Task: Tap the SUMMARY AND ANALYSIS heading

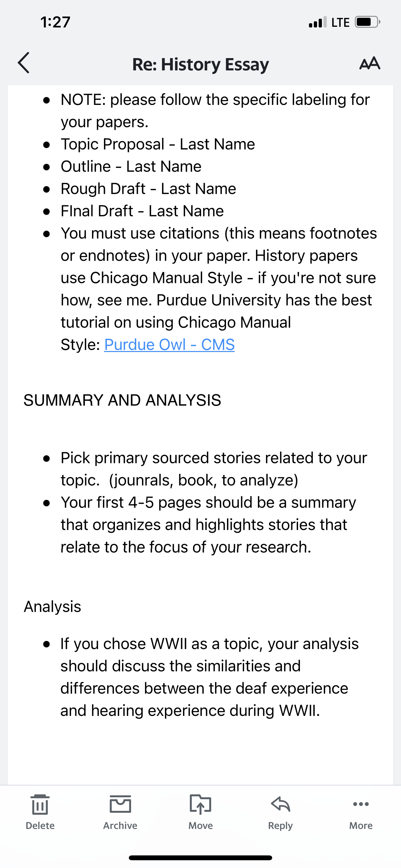Action: click(x=122, y=400)
